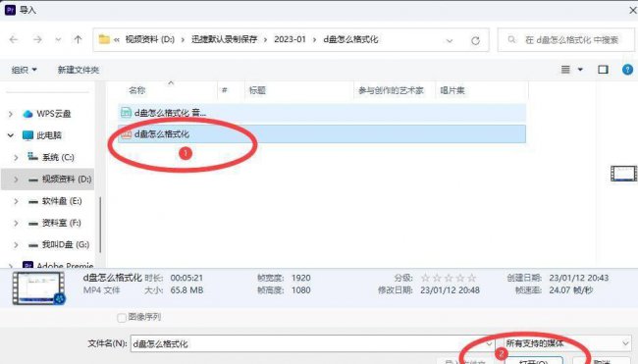Image resolution: width=638 pixels, height=364 pixels.
Task: Expand WPS云盘 tree node
Action: pyautogui.click(x=11, y=114)
